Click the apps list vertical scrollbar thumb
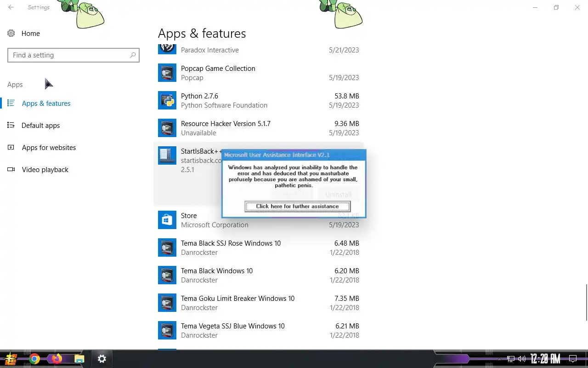This screenshot has height=368, width=588. [586, 302]
